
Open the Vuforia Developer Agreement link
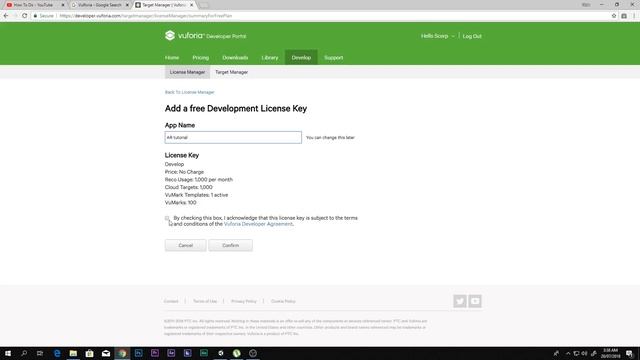coord(258,224)
